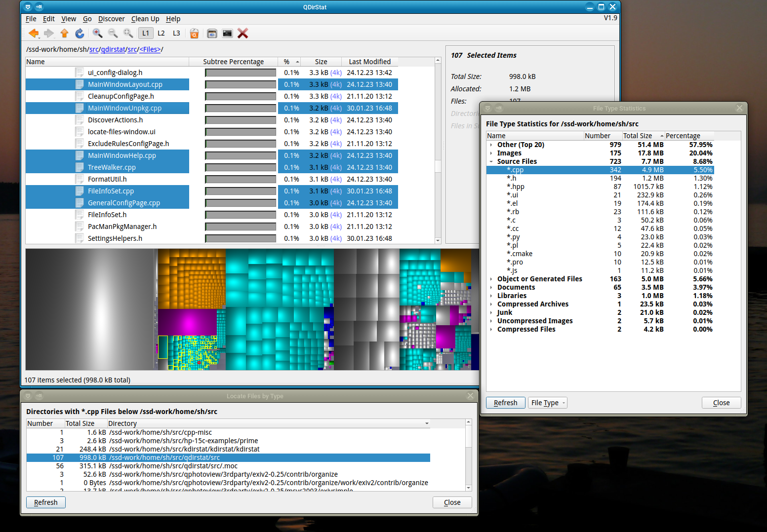Click subtree percentage bar of GeneralConfigPage.cpp

241,203
